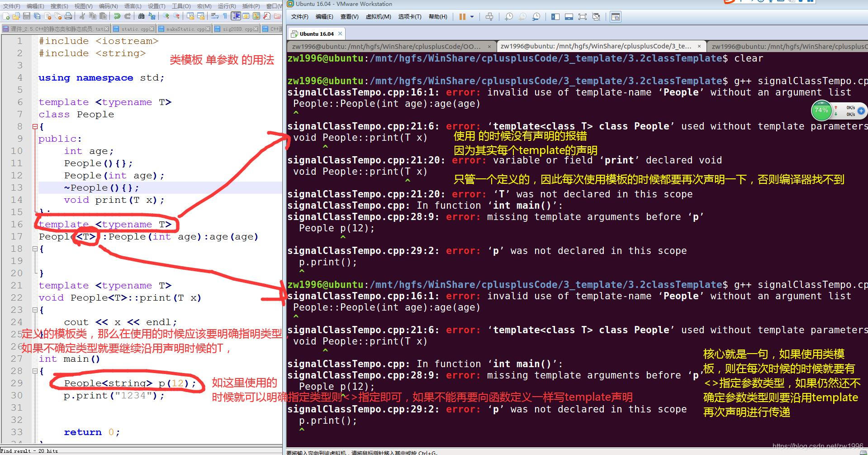Close the current document via toolbar icon
This screenshot has width=868, height=455.
point(47,16)
